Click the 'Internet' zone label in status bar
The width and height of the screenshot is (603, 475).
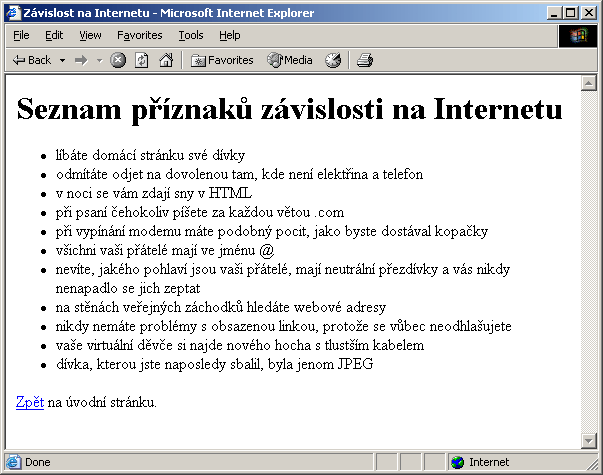point(489,462)
